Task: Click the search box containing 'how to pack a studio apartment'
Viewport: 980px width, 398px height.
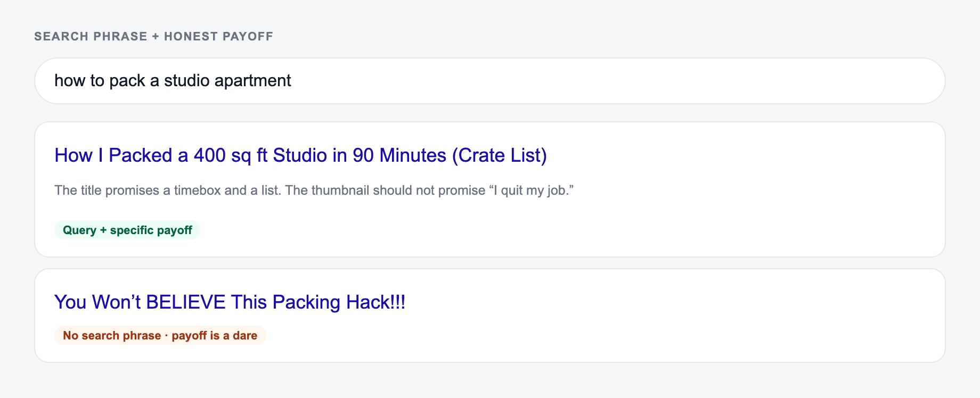Action: (489, 81)
